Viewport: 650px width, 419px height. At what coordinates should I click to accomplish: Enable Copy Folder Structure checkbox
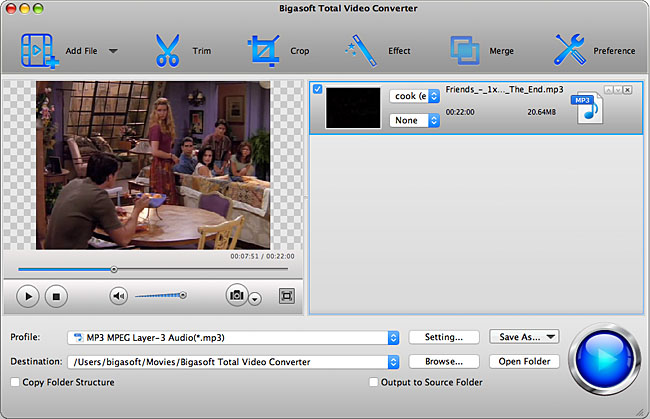[15, 382]
